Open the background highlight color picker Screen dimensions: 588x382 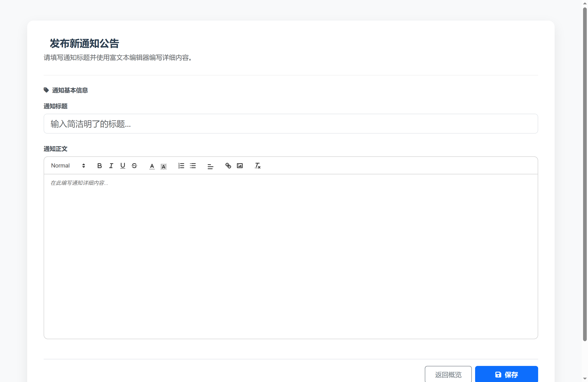[x=164, y=166]
